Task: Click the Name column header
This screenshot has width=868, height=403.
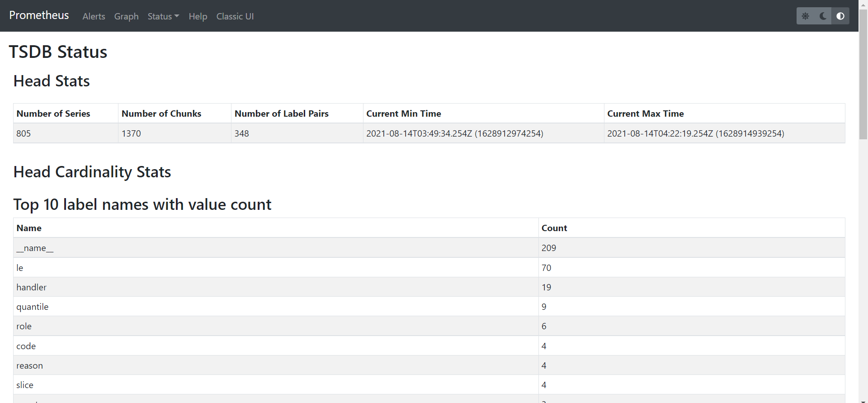Action: [x=29, y=228]
